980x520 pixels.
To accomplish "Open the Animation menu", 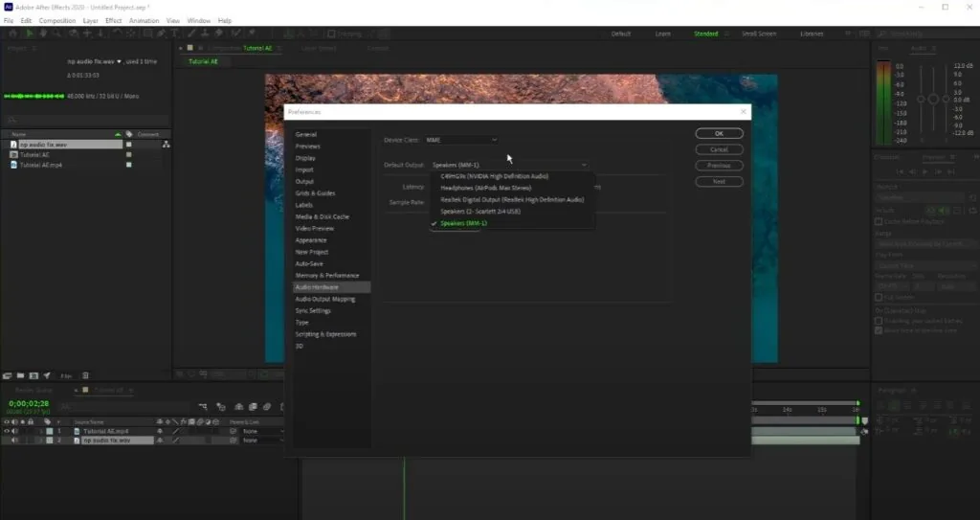I will click(144, 21).
